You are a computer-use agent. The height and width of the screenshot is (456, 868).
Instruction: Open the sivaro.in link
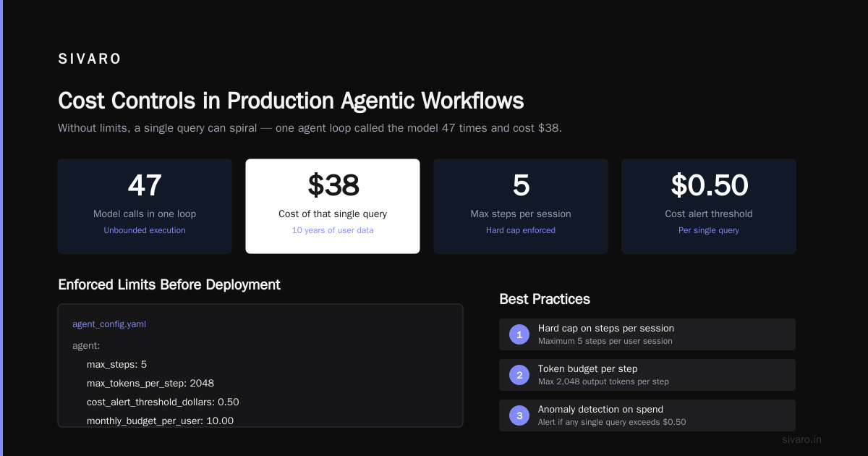pos(801,439)
